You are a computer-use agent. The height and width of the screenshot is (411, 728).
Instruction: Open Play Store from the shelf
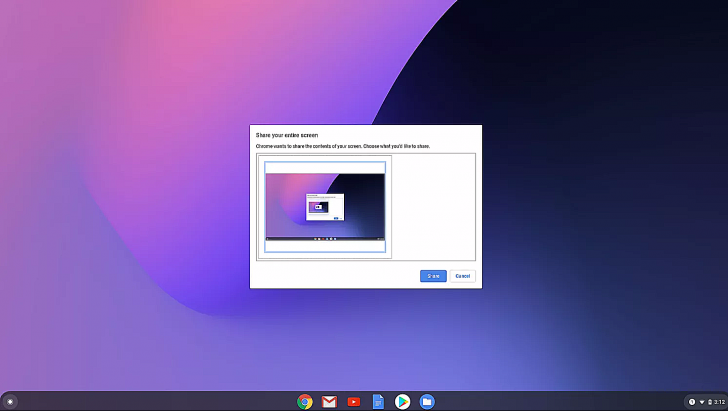click(x=403, y=402)
